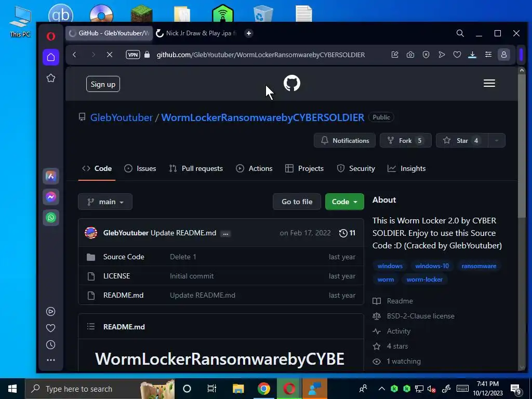Image resolution: width=532 pixels, height=399 pixels.
Task: Click the address bar URL field
Action: pyautogui.click(x=261, y=55)
